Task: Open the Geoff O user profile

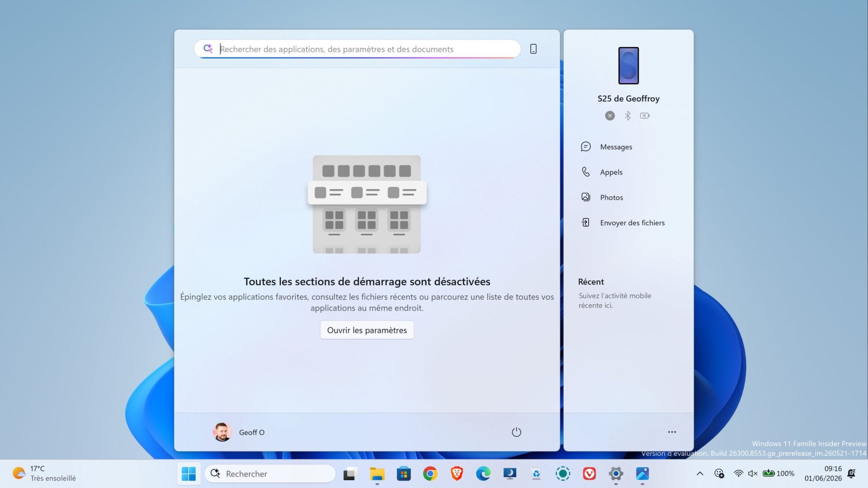Action: point(239,432)
